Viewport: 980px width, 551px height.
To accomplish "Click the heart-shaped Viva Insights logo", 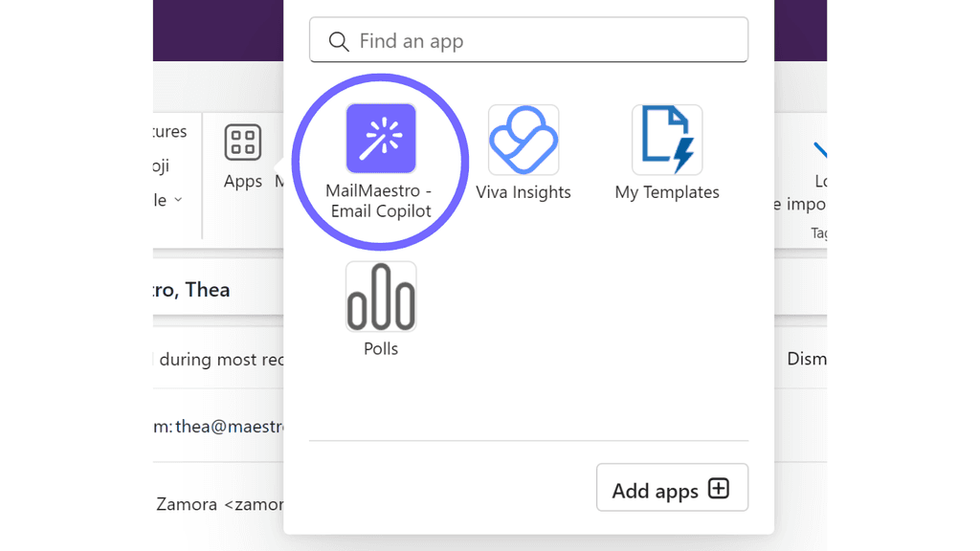I will click(x=523, y=140).
